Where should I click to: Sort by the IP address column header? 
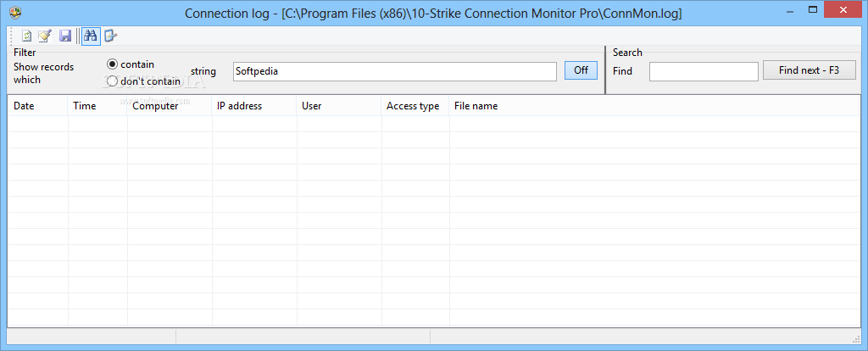click(254, 106)
